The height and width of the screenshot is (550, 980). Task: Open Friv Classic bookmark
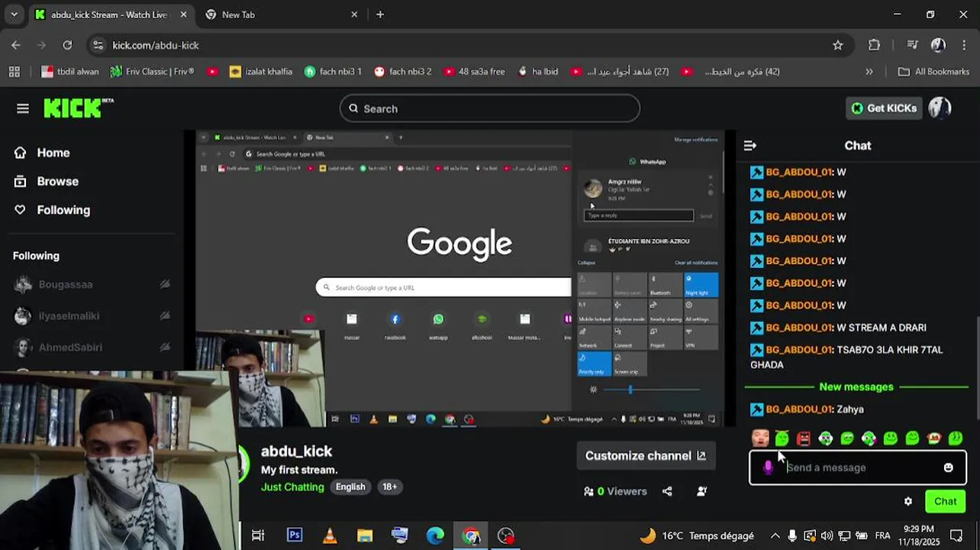(153, 72)
